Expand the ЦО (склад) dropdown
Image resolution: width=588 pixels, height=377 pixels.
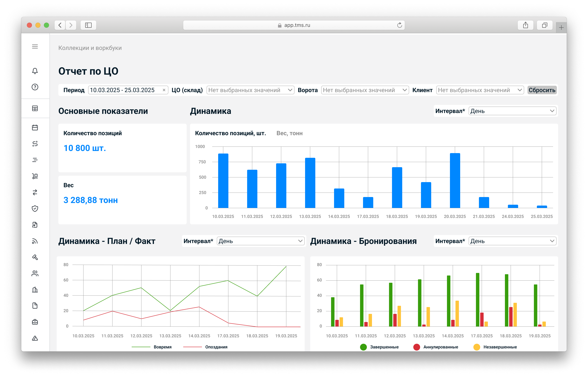click(x=250, y=90)
